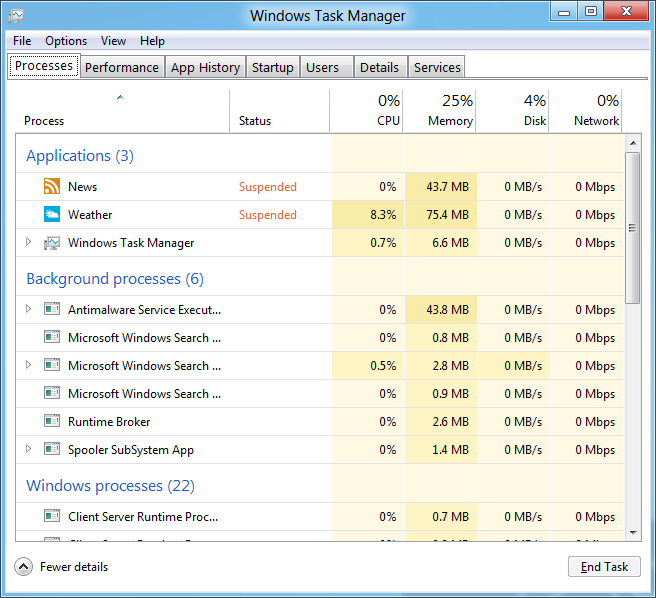The width and height of the screenshot is (656, 598).
Task: Click the End Task button
Action: click(x=604, y=567)
